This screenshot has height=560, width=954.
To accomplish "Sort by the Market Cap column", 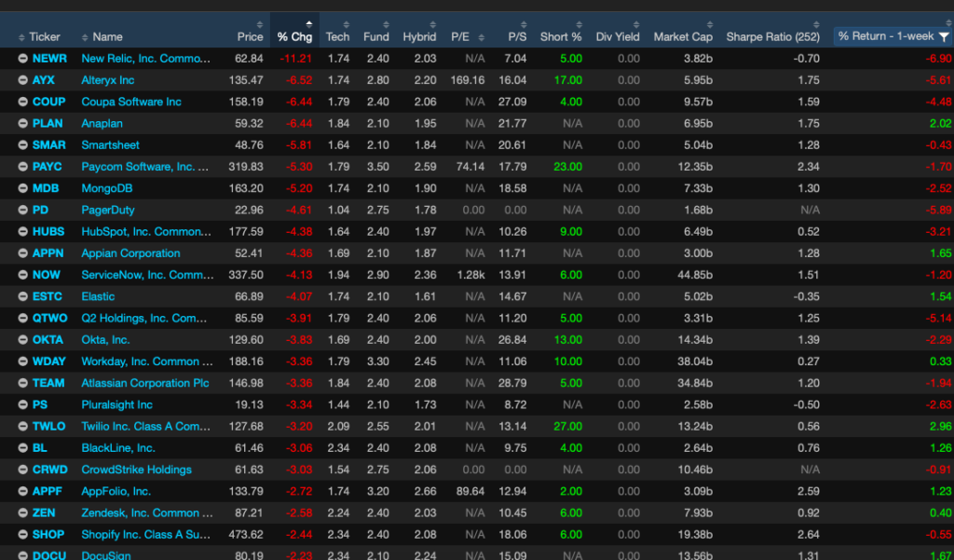I will [x=683, y=37].
